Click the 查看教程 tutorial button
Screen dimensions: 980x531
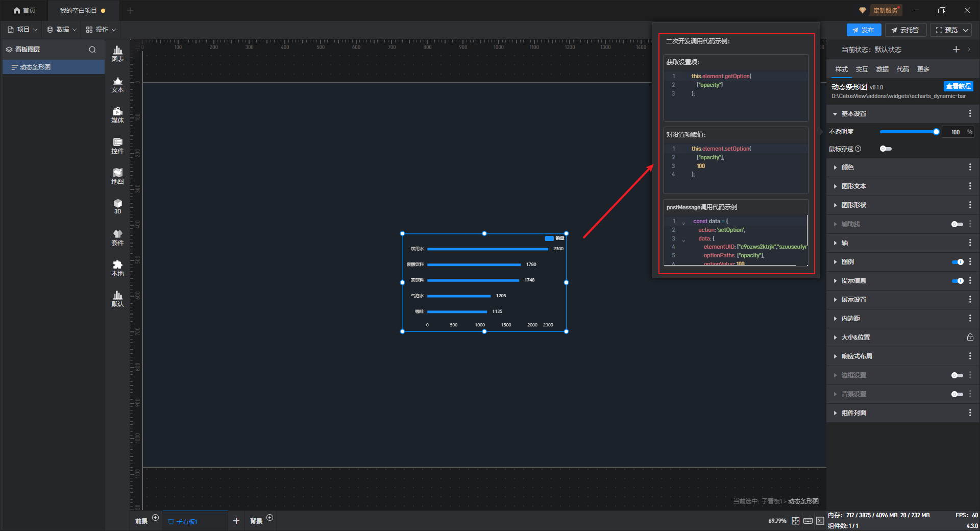coord(958,86)
